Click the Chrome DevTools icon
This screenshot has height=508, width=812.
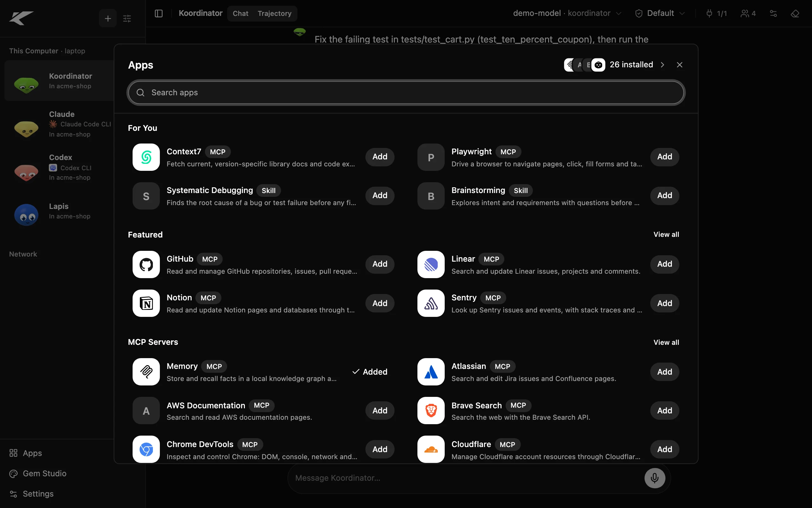pyautogui.click(x=146, y=450)
